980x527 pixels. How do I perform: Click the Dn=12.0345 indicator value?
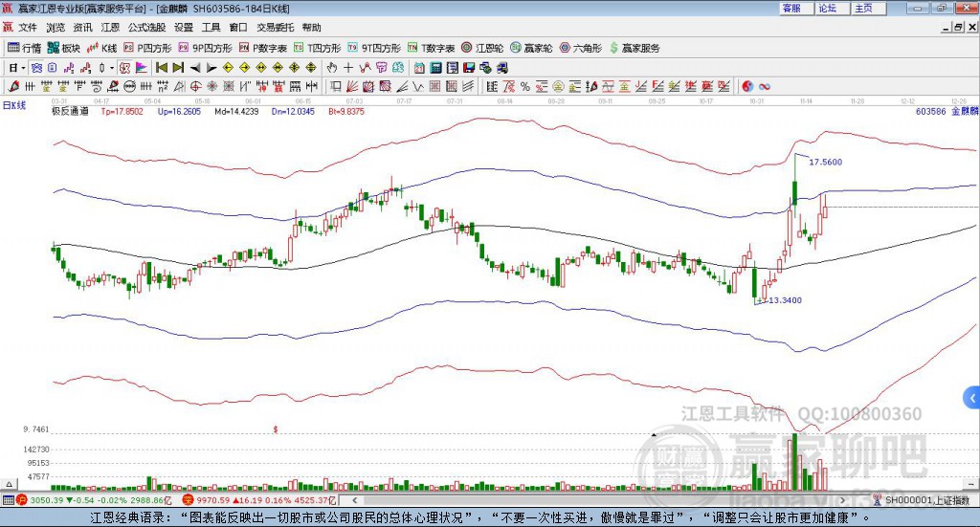(x=293, y=111)
